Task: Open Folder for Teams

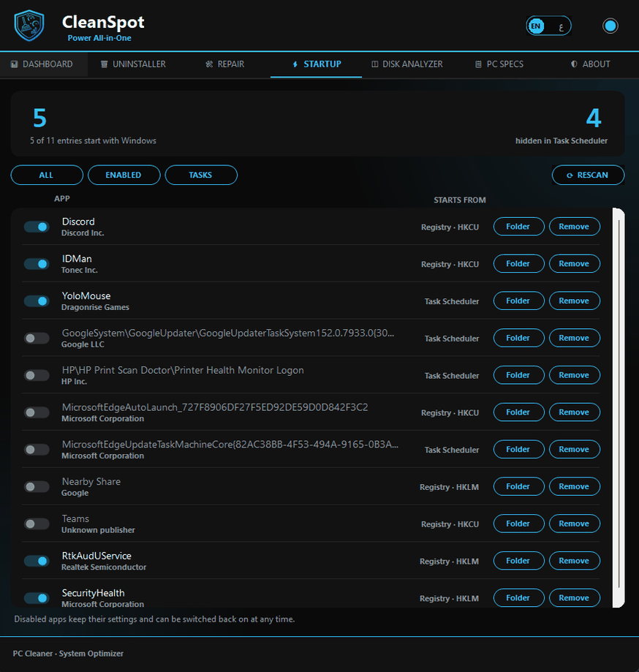Action: [518, 524]
